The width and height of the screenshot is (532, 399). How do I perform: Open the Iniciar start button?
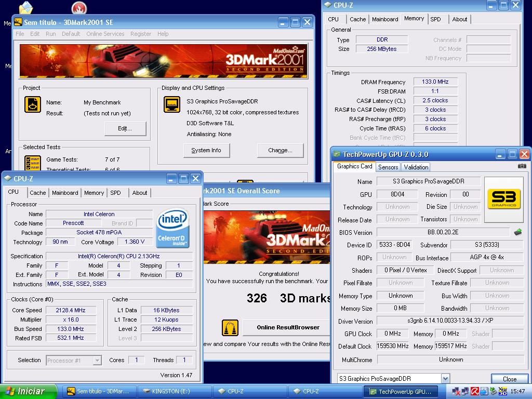click(28, 391)
